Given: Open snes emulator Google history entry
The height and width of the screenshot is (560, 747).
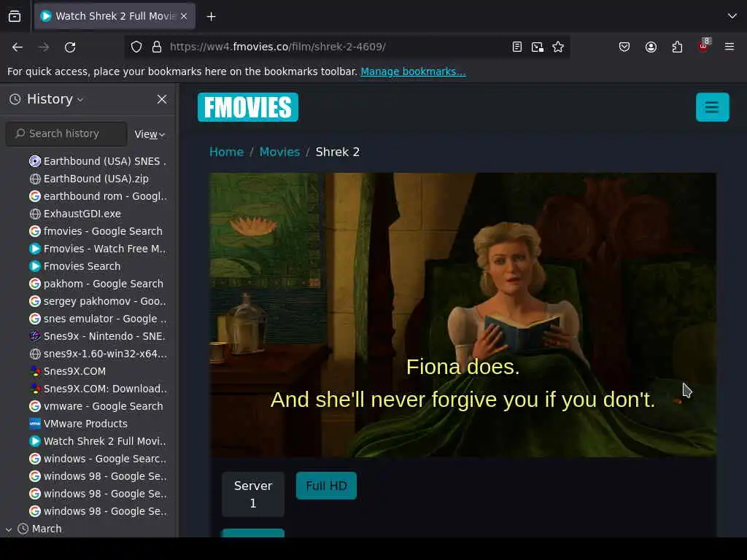Looking at the screenshot, I should pyautogui.click(x=98, y=319).
